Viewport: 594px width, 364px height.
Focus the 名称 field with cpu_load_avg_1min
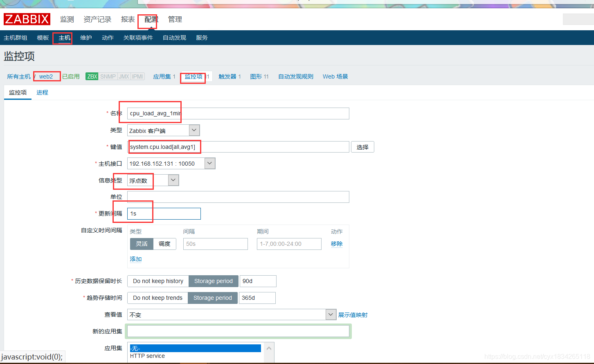[x=238, y=113]
